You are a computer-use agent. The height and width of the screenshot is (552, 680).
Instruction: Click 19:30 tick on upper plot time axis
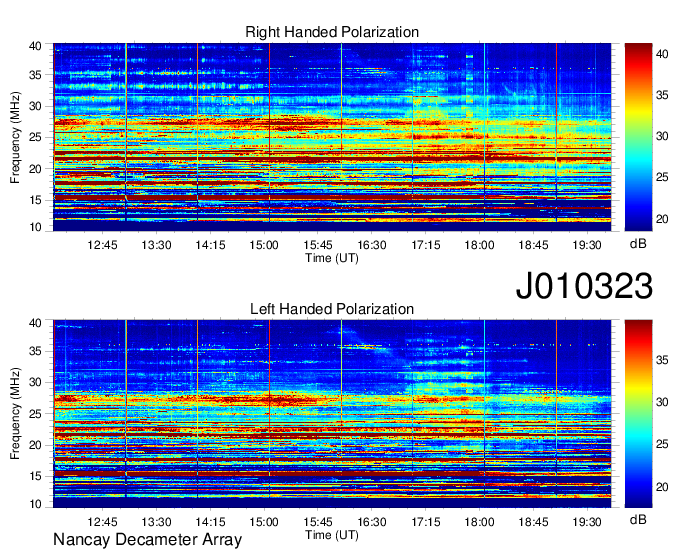(x=587, y=245)
